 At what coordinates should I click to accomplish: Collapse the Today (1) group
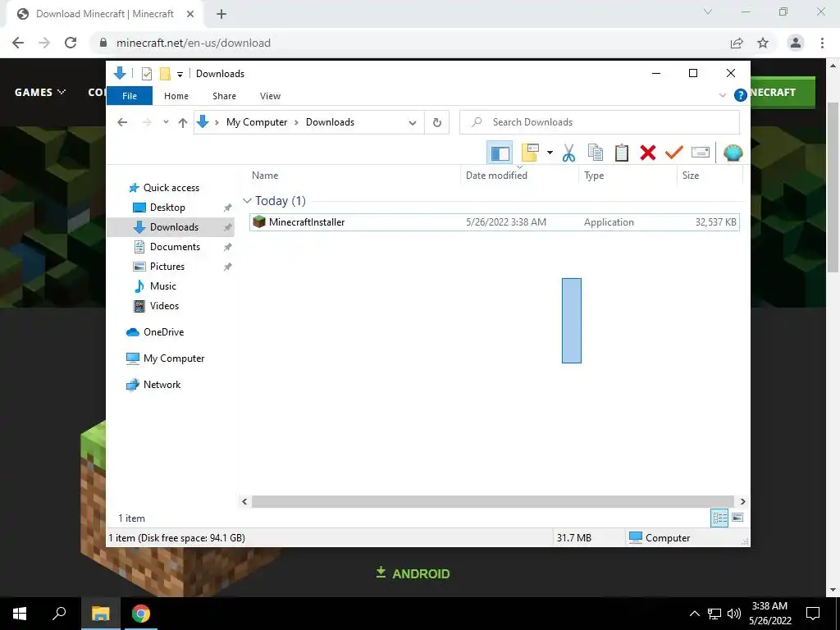point(247,201)
